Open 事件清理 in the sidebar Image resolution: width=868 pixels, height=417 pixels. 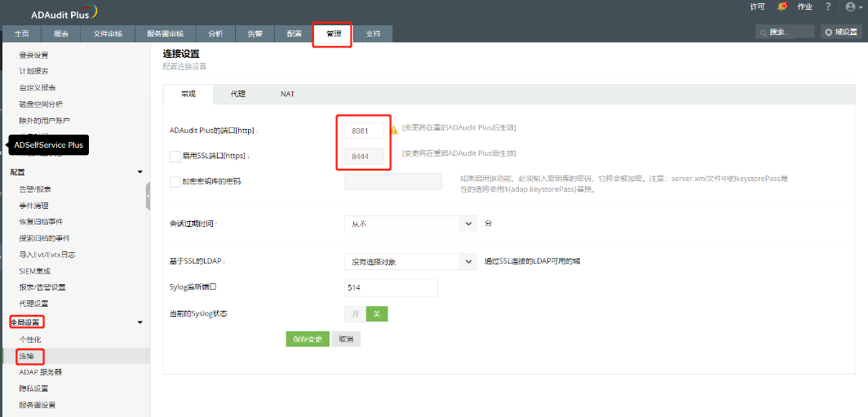click(33, 206)
